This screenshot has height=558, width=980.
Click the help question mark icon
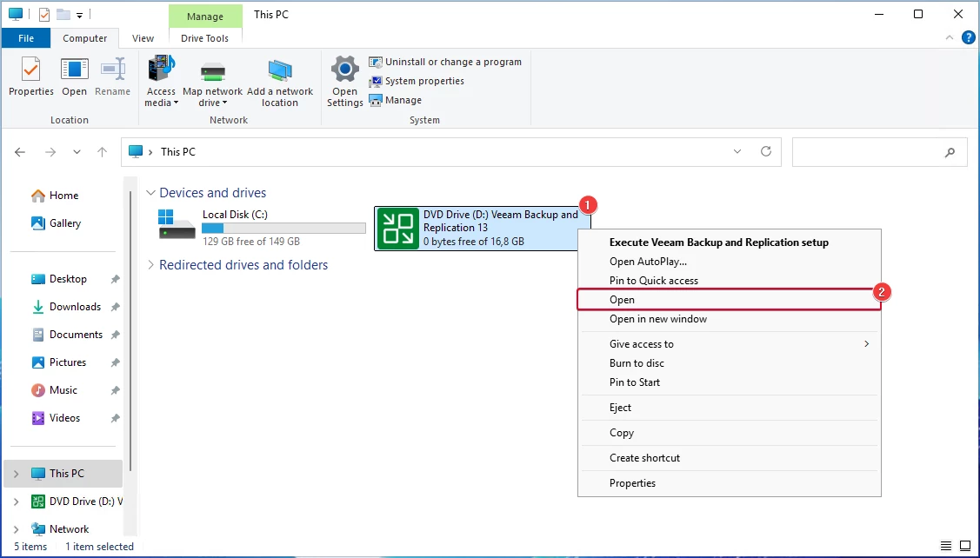pyautogui.click(x=968, y=38)
